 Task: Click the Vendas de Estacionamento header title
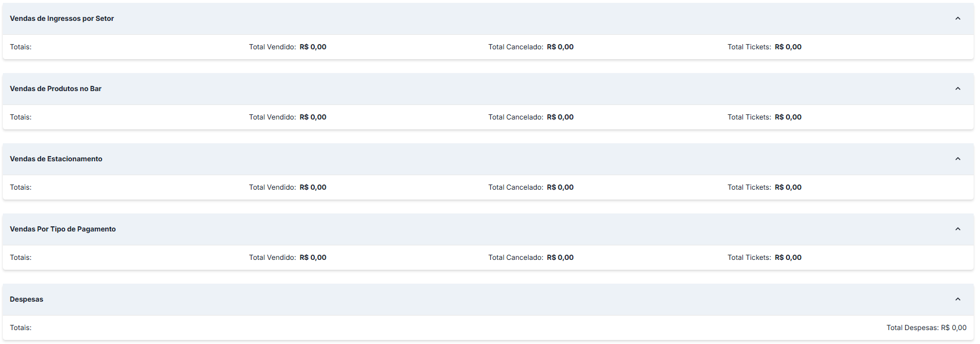tap(56, 159)
